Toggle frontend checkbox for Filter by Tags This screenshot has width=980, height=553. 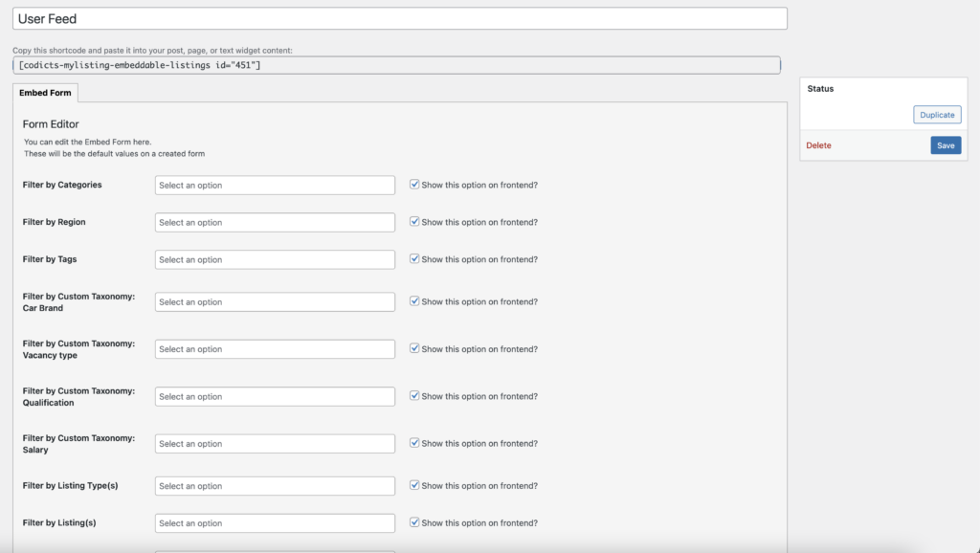pyautogui.click(x=414, y=258)
